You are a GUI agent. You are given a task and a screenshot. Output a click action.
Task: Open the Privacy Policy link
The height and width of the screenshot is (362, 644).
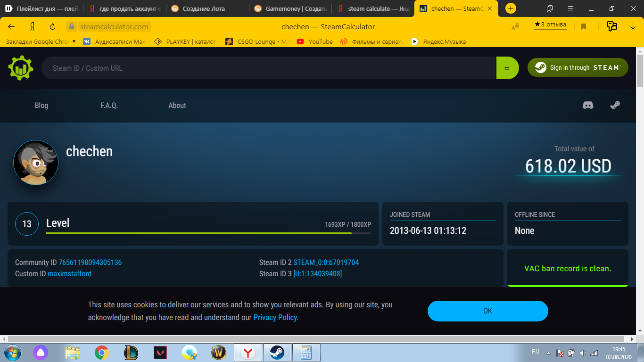coord(275,317)
